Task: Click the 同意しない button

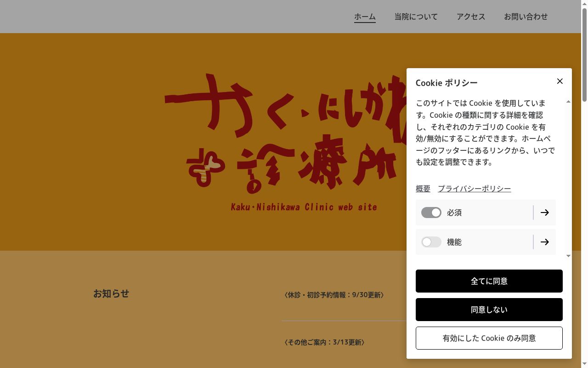Action: point(489,310)
